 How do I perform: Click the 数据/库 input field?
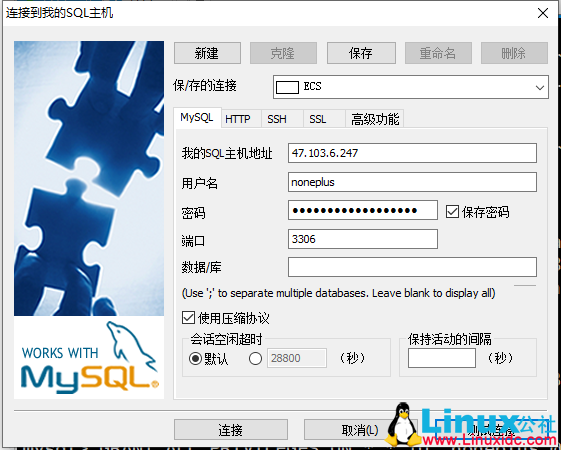coord(412,267)
